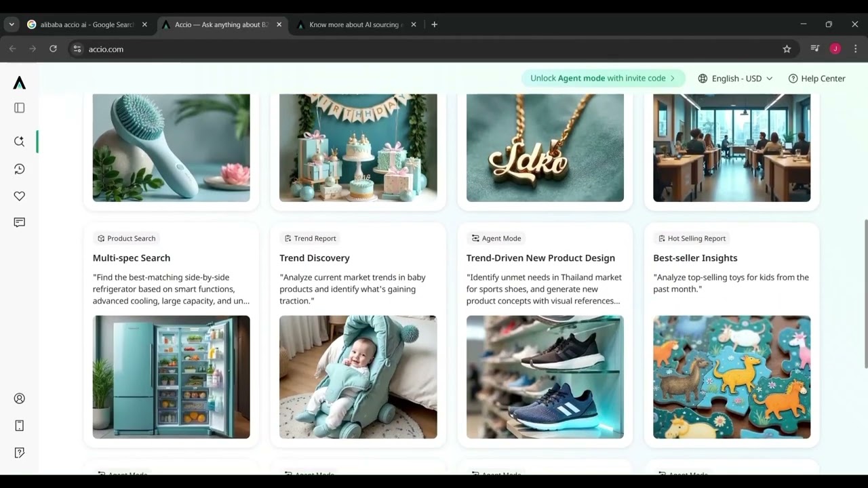Open the user account icon in sidebar
Image resolution: width=868 pixels, height=488 pixels.
[x=19, y=399]
